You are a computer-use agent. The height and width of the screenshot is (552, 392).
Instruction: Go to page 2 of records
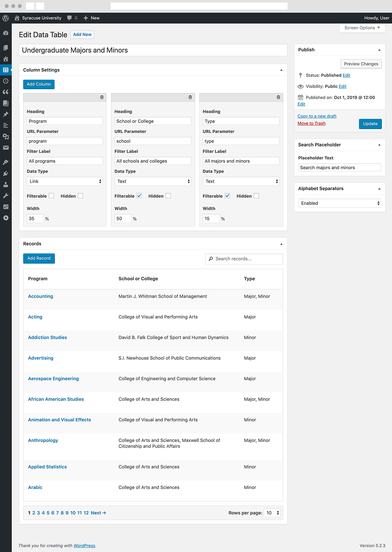(x=34, y=513)
